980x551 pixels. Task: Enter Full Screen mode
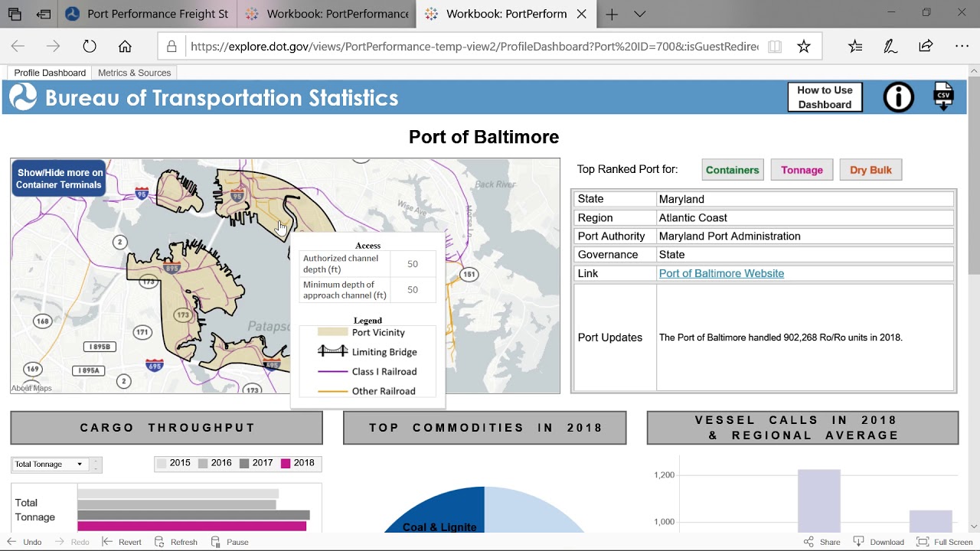coord(945,542)
